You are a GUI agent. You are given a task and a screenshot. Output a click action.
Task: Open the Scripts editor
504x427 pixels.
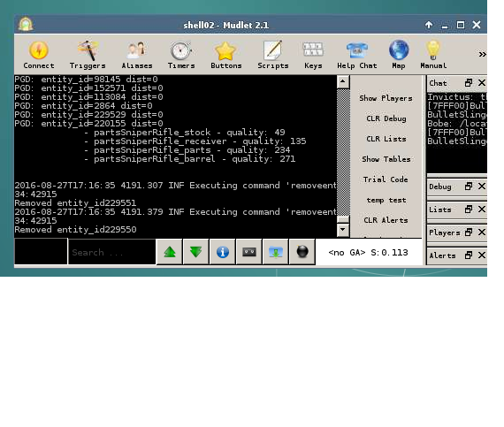click(x=273, y=55)
